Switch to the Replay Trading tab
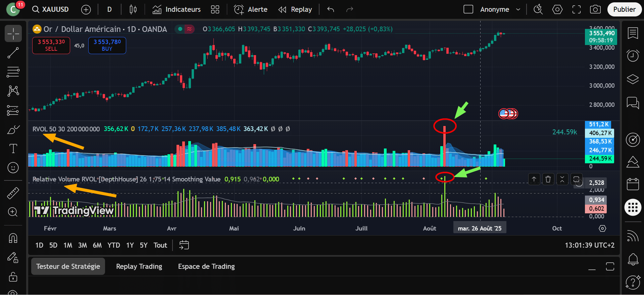The height and width of the screenshot is (295, 644). click(139, 266)
